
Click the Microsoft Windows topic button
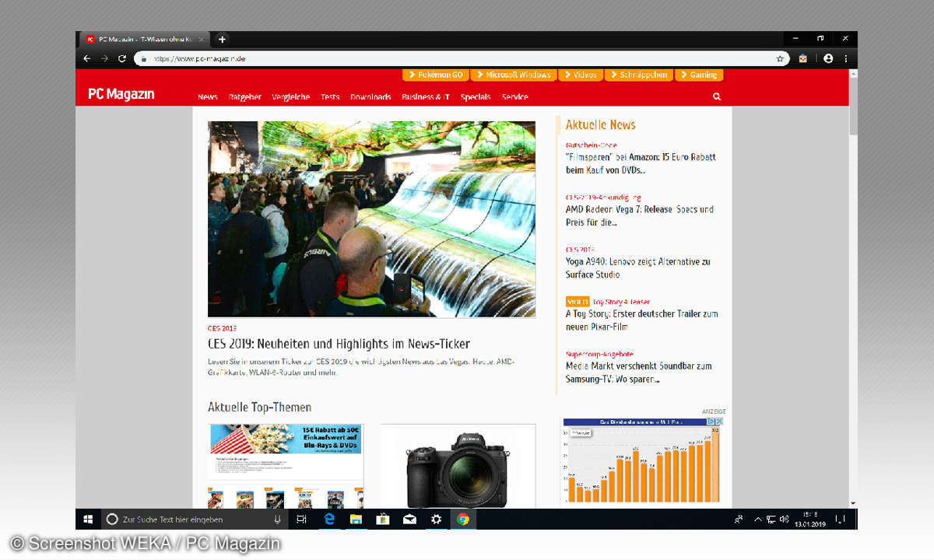click(x=513, y=75)
